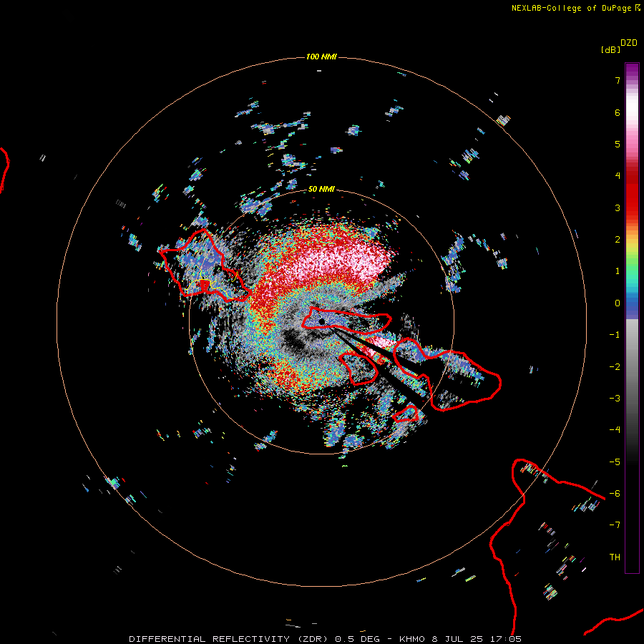Click the -3 value on color scale
Viewport: 644px width, 644px height.
pyautogui.click(x=615, y=399)
